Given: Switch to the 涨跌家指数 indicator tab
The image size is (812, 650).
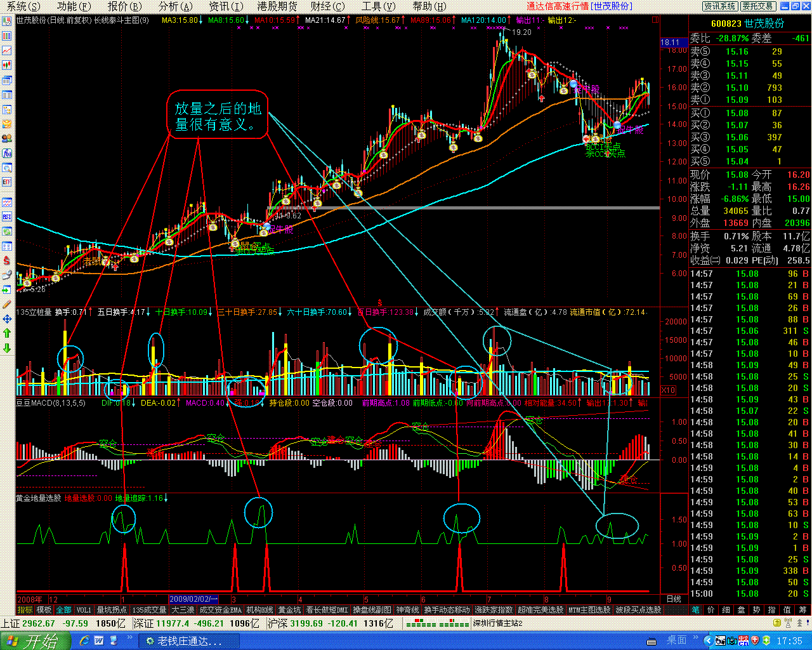Looking at the screenshot, I should 494,610.
